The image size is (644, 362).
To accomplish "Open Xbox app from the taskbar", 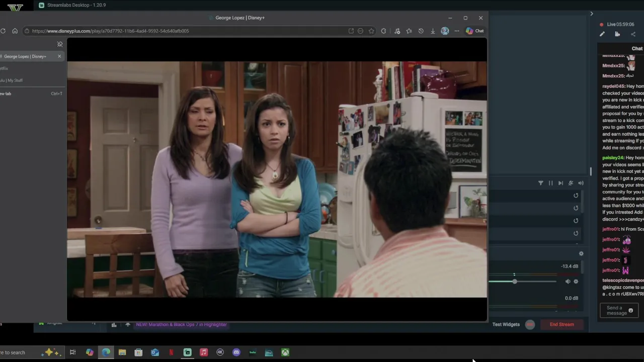I will click(x=285, y=352).
